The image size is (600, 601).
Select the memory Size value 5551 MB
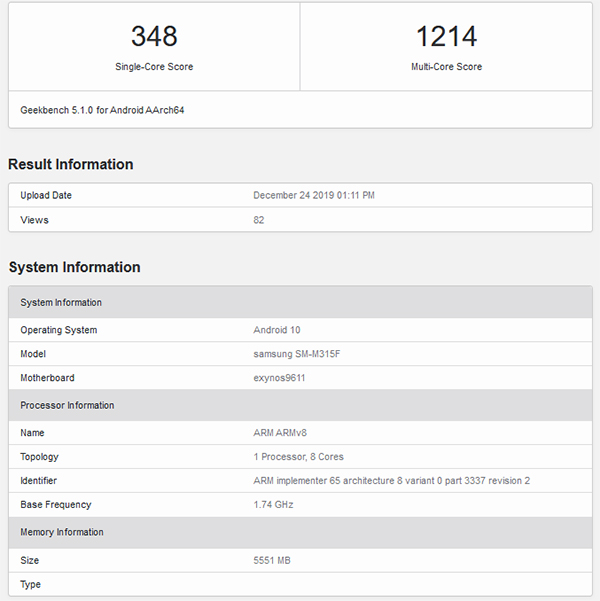coord(273,560)
